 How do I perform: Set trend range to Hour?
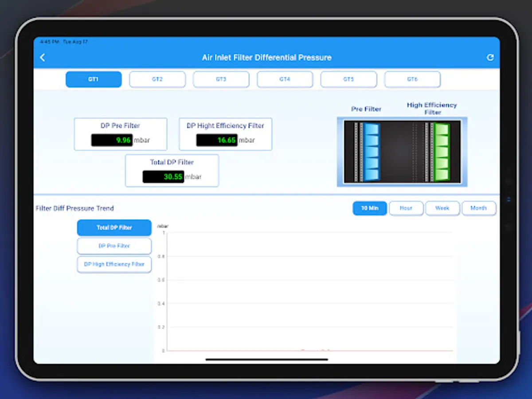pyautogui.click(x=406, y=208)
